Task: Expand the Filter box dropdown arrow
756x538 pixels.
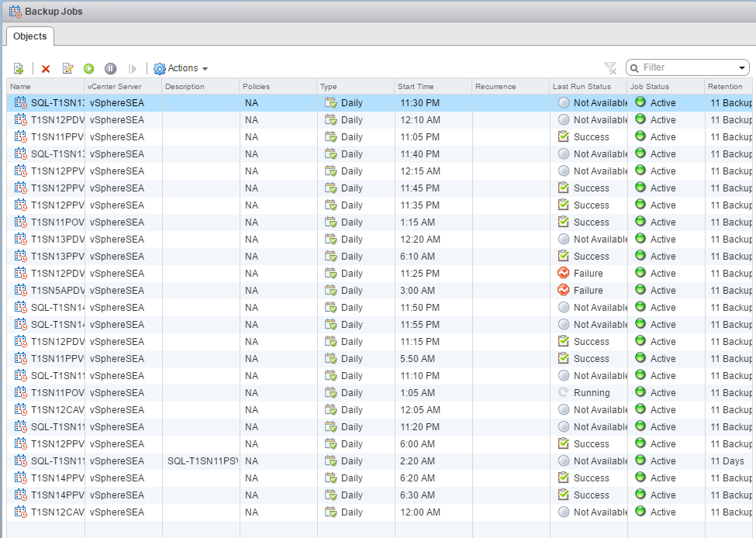Action: pos(741,68)
